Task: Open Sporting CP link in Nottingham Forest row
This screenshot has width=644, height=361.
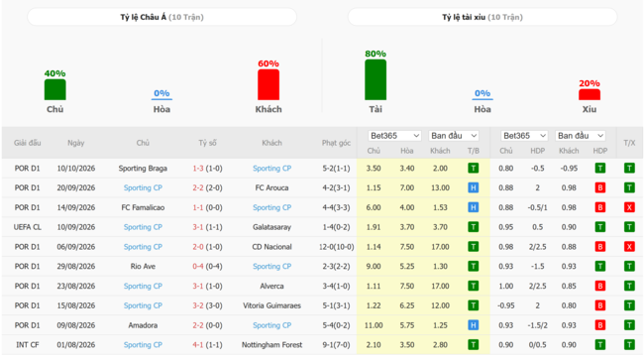Action: pos(143,344)
